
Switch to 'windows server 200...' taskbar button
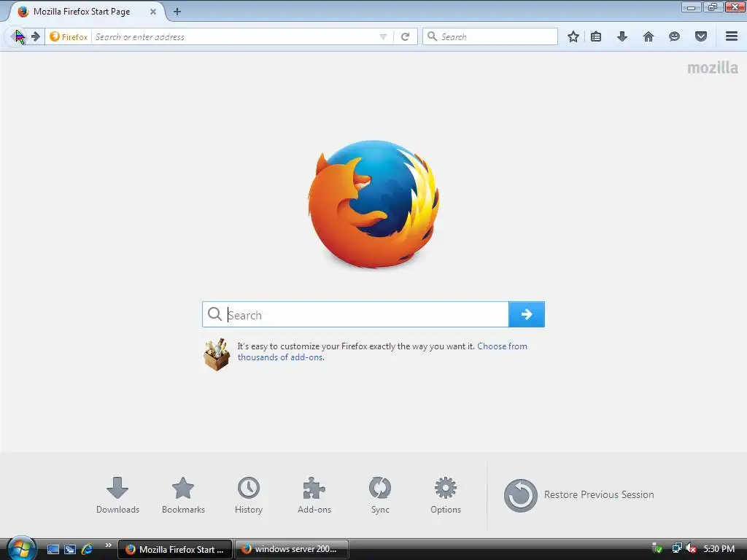292,550
